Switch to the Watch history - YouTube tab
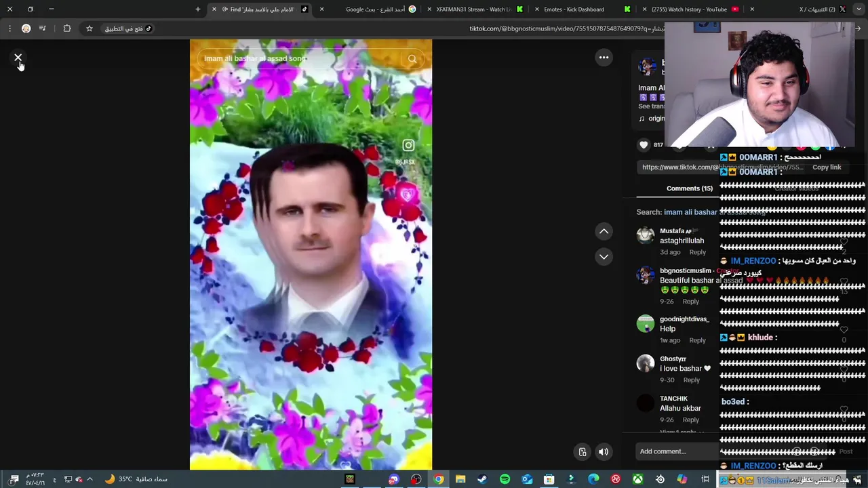Image resolution: width=868 pixels, height=488 pixels. (692, 9)
